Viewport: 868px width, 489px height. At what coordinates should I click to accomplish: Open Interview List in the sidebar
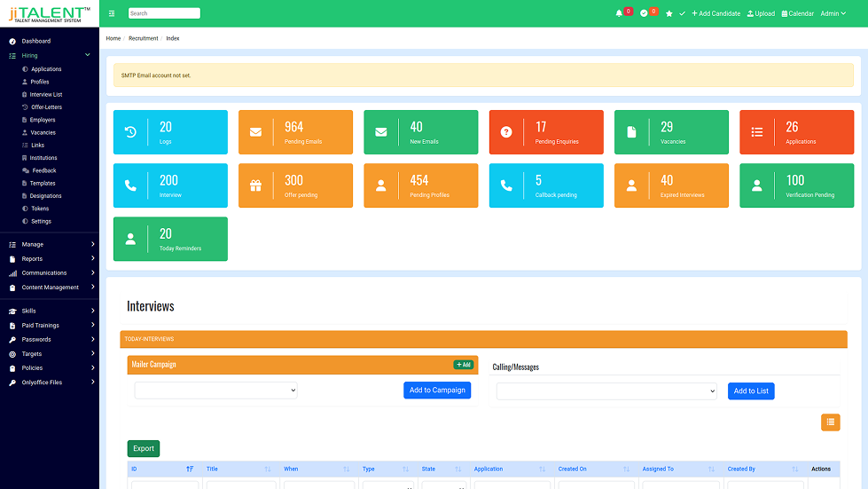point(46,94)
